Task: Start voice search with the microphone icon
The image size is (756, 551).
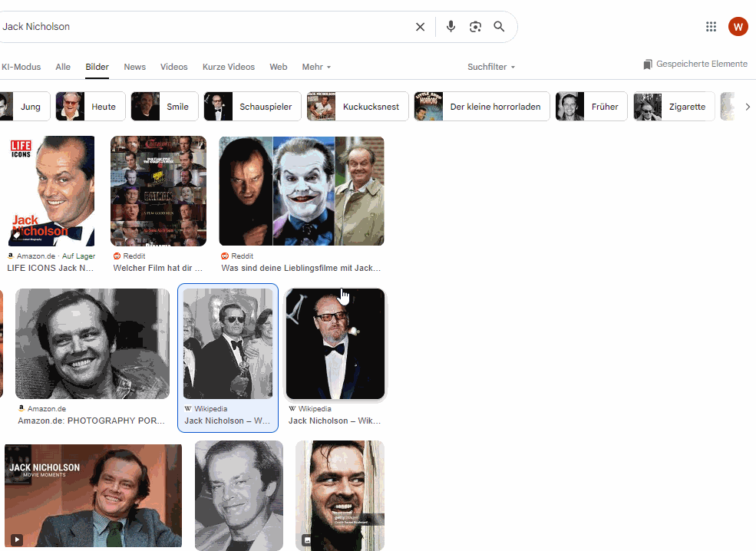Action: pyautogui.click(x=451, y=27)
